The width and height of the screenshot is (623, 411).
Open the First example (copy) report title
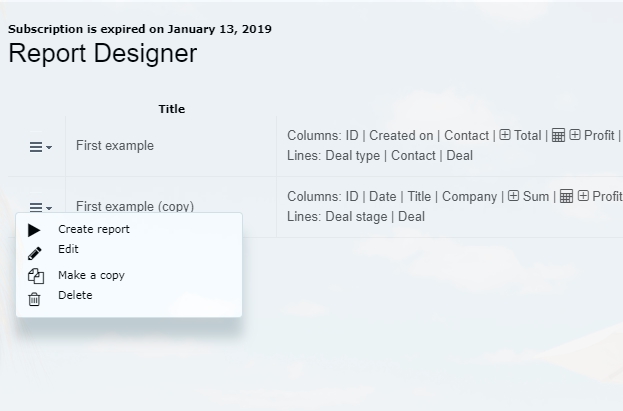135,206
